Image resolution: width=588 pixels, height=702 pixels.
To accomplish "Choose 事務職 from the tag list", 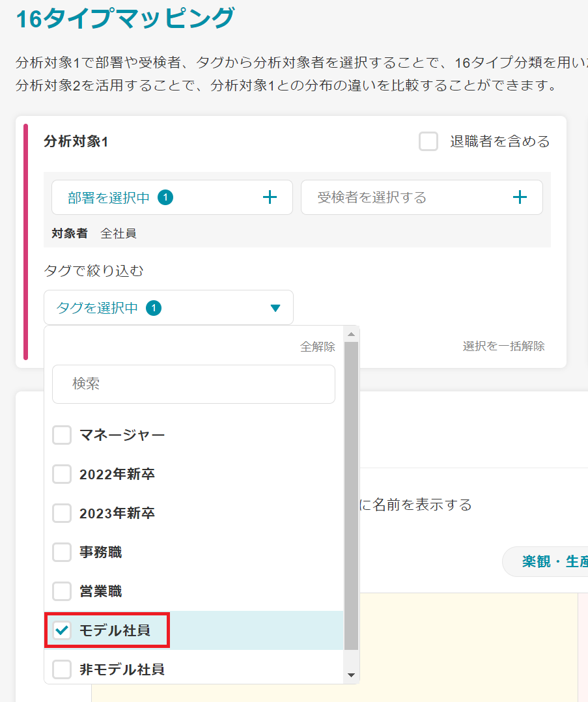I will [62, 552].
